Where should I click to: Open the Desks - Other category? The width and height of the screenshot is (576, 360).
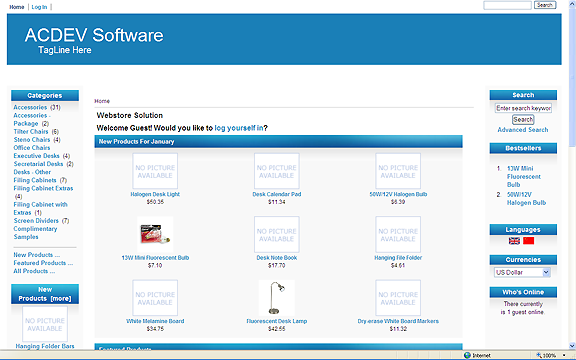(x=32, y=172)
